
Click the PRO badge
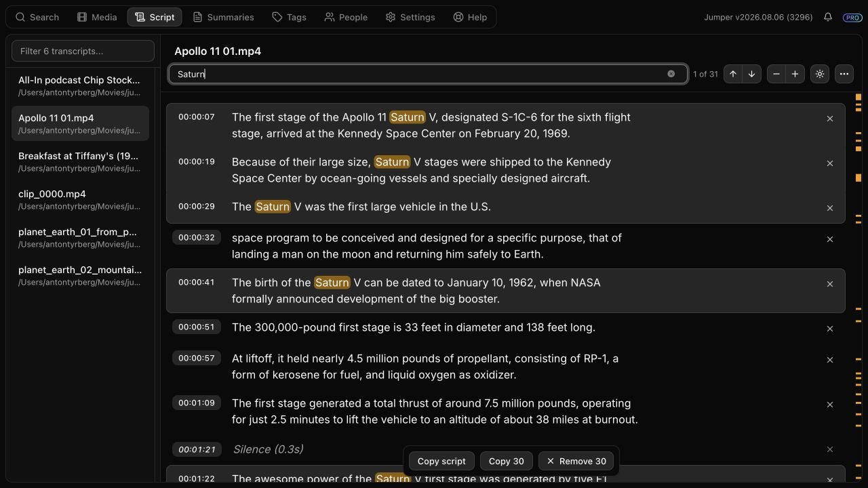pyautogui.click(x=852, y=18)
